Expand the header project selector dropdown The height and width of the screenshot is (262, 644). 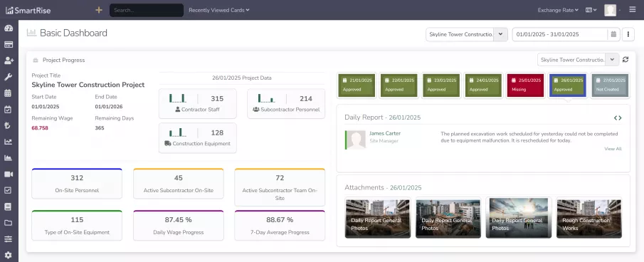click(501, 34)
